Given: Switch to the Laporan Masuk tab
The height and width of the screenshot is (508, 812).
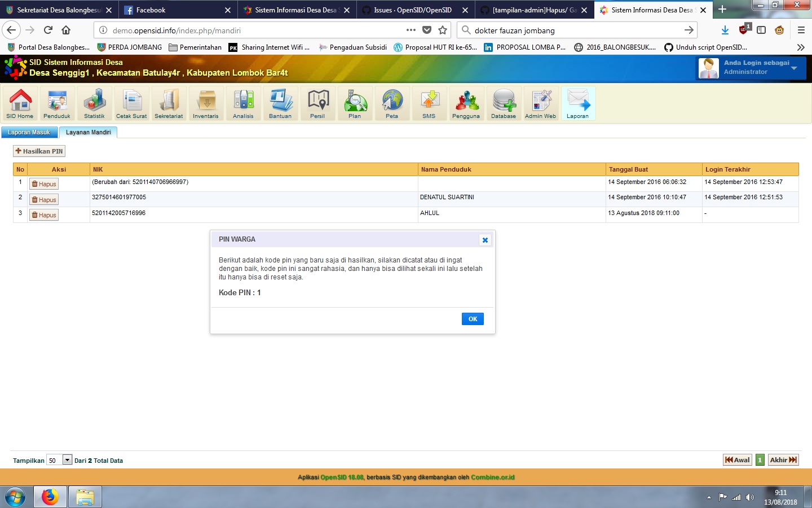Looking at the screenshot, I should [x=29, y=132].
